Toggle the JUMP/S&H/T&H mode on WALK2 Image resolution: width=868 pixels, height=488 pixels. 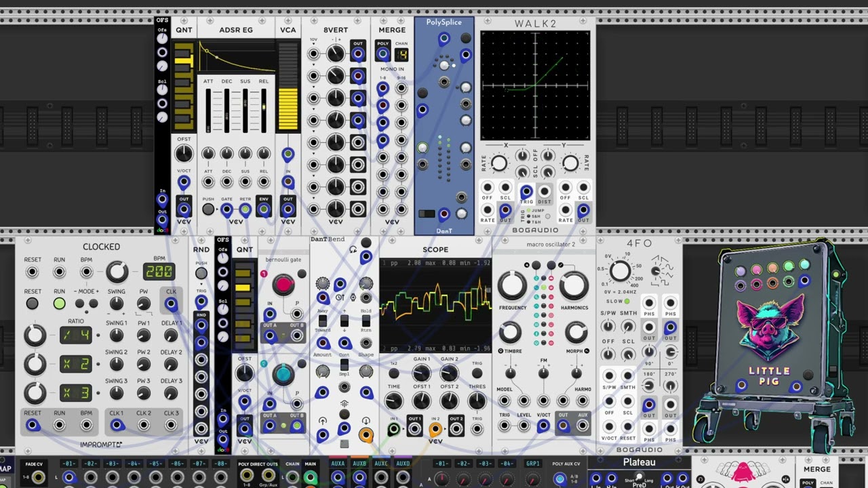(x=548, y=217)
